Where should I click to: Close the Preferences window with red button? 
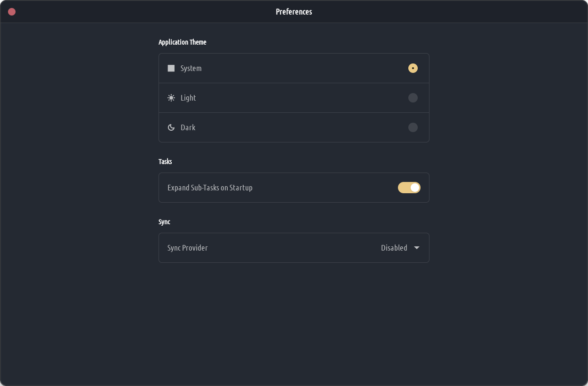pos(12,12)
